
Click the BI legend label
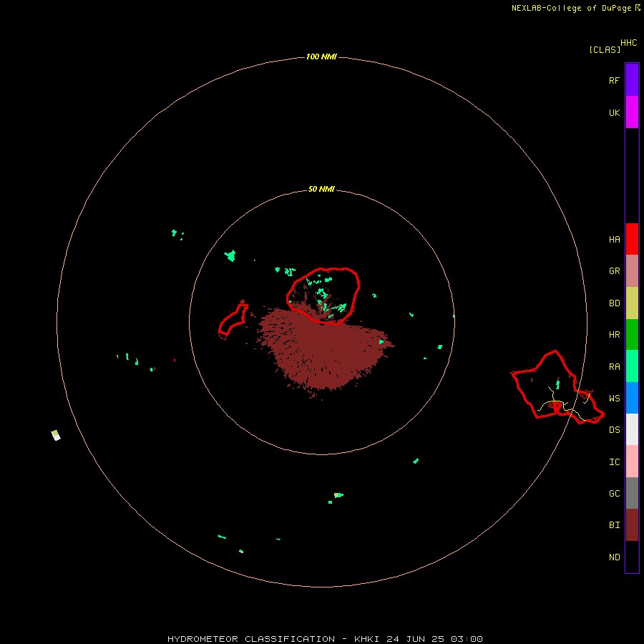[614, 525]
